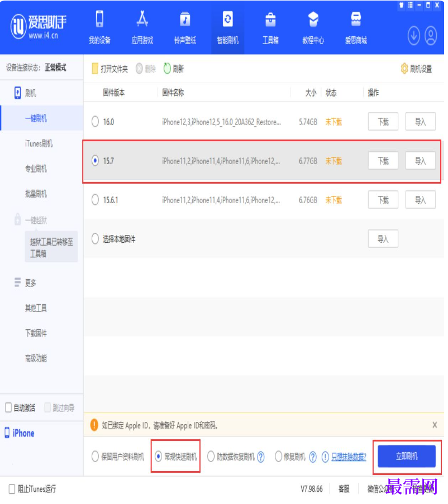Select 智能刷机 smart flash tab
The image size is (448, 504).
coord(228,27)
